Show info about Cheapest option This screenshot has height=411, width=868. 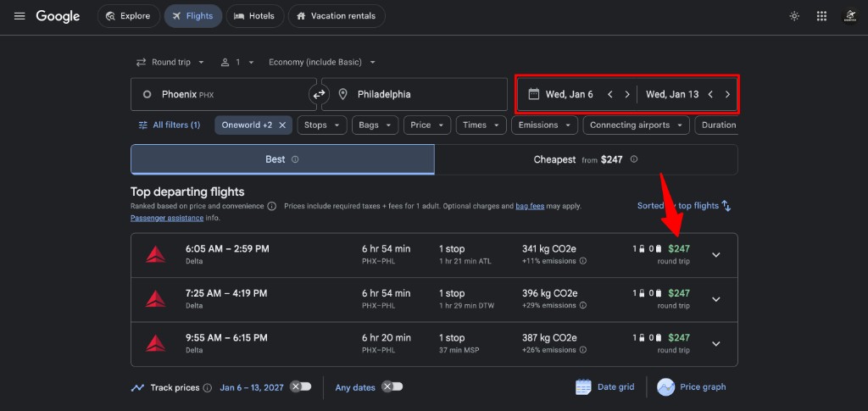[x=634, y=159]
